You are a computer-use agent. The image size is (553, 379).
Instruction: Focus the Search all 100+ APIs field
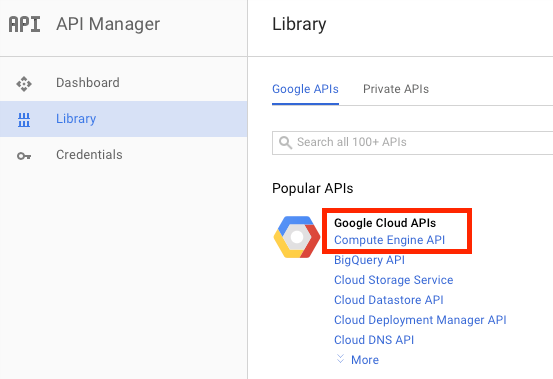click(x=413, y=143)
